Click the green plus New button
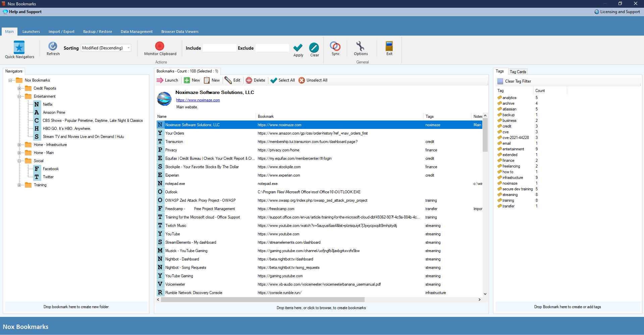 pos(192,80)
